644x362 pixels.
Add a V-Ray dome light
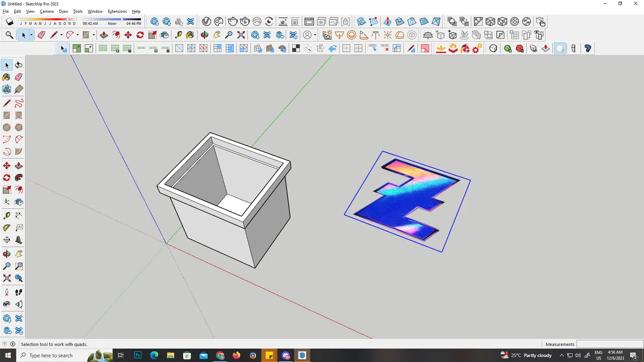[400, 35]
